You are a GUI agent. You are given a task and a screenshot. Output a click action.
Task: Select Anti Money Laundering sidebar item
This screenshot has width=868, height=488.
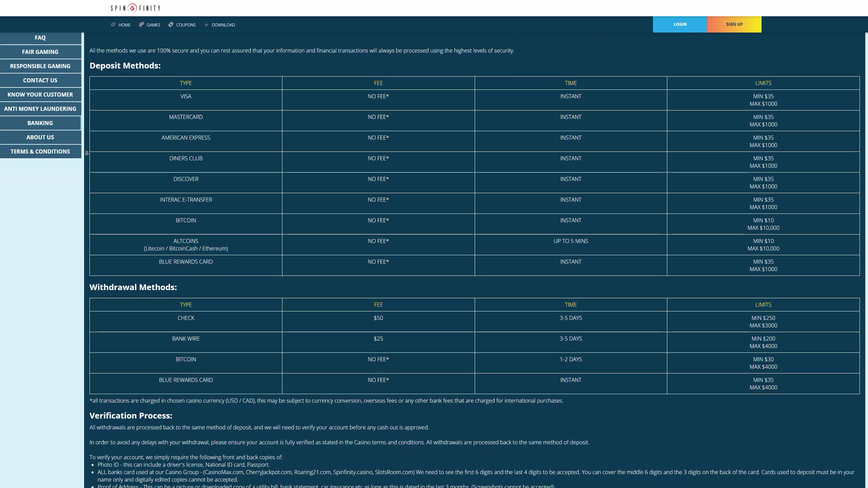pos(40,109)
